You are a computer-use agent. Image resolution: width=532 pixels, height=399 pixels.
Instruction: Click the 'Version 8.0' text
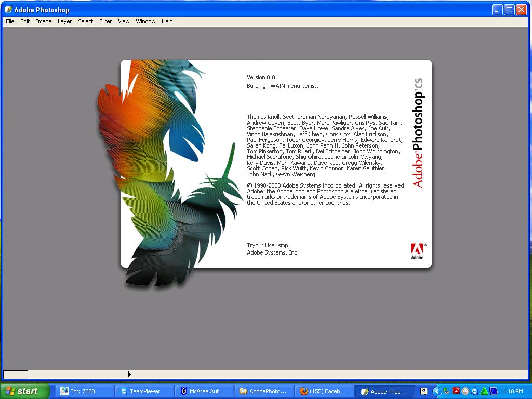pyautogui.click(x=261, y=77)
